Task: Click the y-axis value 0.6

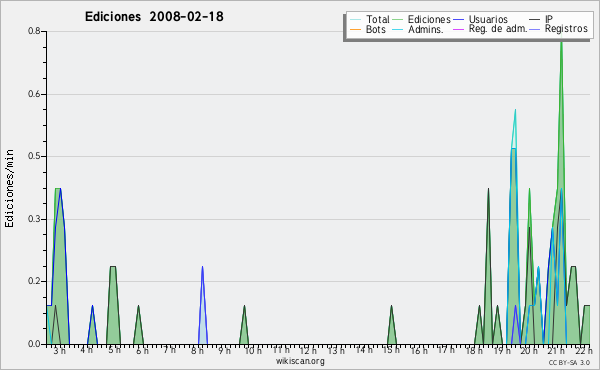Action: click(x=34, y=94)
